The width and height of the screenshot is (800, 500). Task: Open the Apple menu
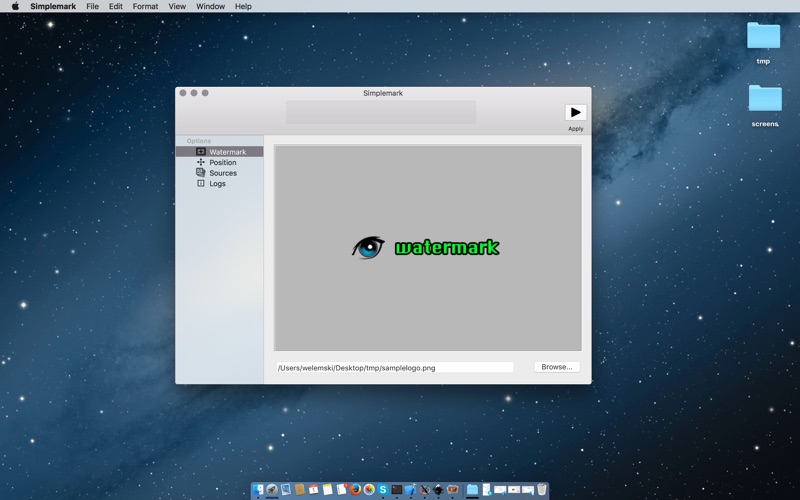[15, 6]
